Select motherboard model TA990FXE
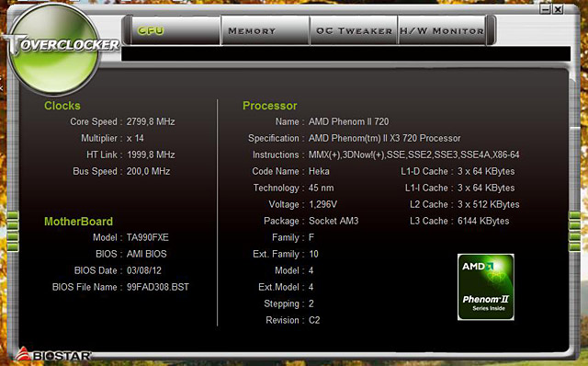 (147, 237)
